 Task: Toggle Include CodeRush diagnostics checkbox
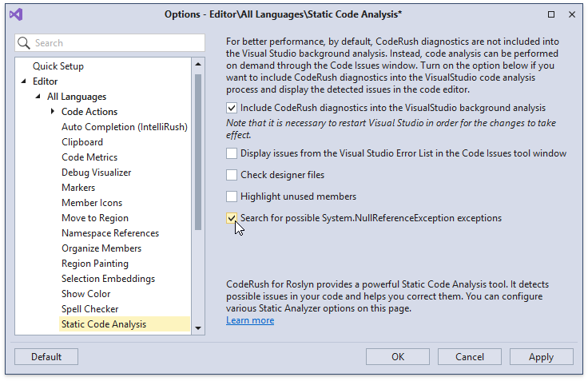tap(232, 108)
